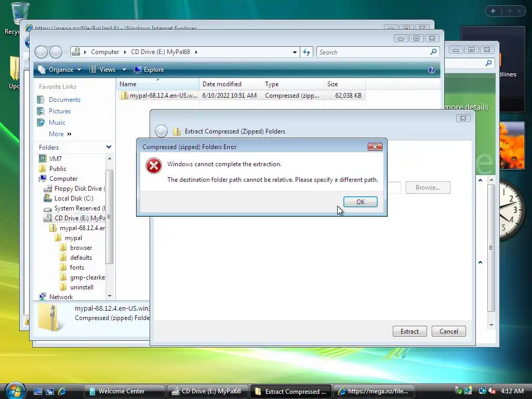Click the Explorer Search input field
This screenshot has height=399, width=532.
point(373,52)
